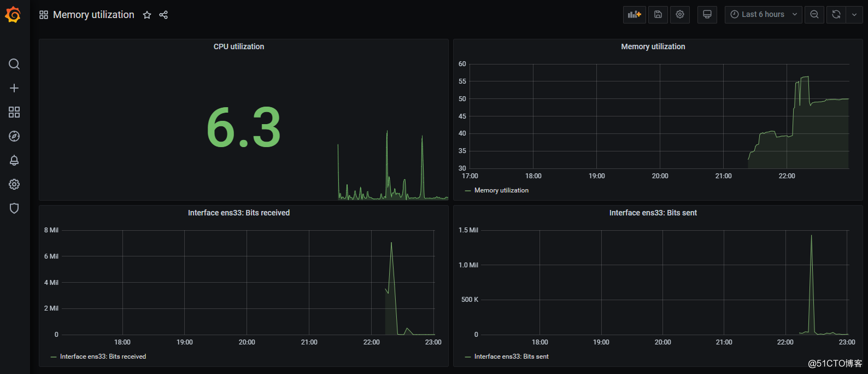Open the Memory utilization panel title menu
The image size is (868, 374).
coord(653,46)
